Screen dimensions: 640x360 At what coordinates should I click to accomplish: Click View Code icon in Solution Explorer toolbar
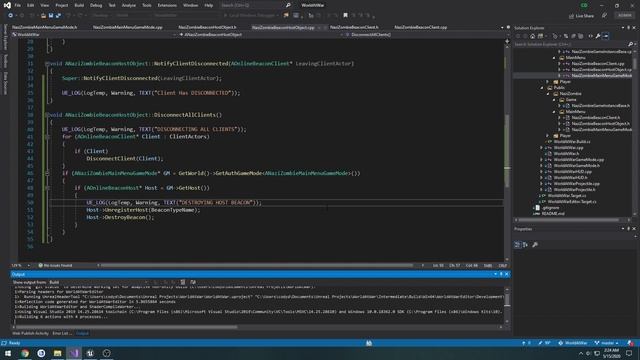590,36
